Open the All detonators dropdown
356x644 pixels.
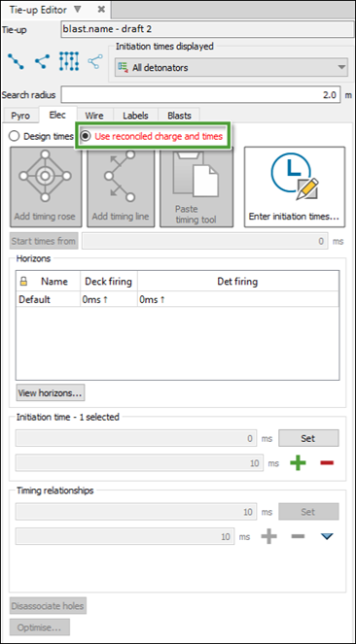pyautogui.click(x=231, y=68)
